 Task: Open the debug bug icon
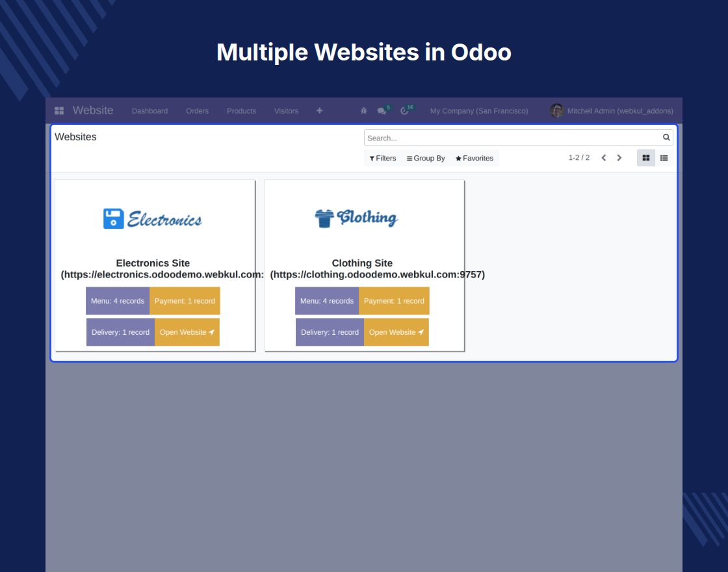coord(363,110)
